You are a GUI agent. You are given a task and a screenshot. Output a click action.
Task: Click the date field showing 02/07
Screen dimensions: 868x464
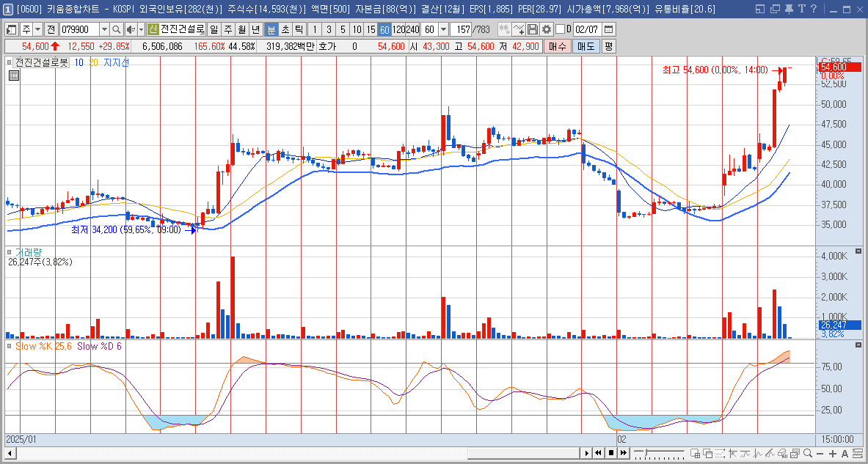point(587,29)
